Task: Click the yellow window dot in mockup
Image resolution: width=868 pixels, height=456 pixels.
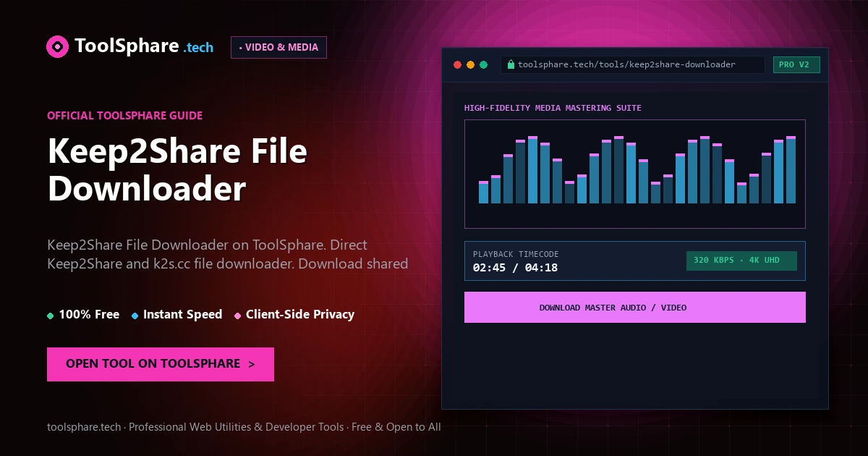Action: [x=470, y=64]
